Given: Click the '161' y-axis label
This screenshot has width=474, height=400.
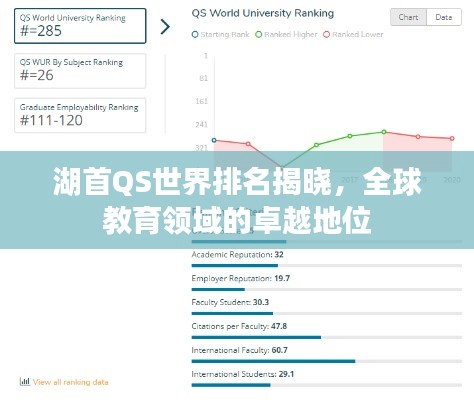Looking at the screenshot, I should click(x=201, y=101).
